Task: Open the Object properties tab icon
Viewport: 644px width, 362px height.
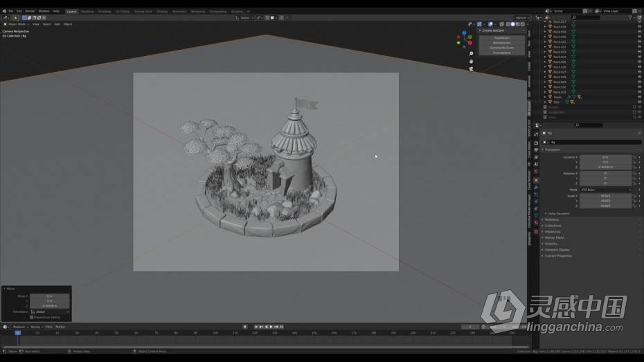Action: click(x=536, y=180)
